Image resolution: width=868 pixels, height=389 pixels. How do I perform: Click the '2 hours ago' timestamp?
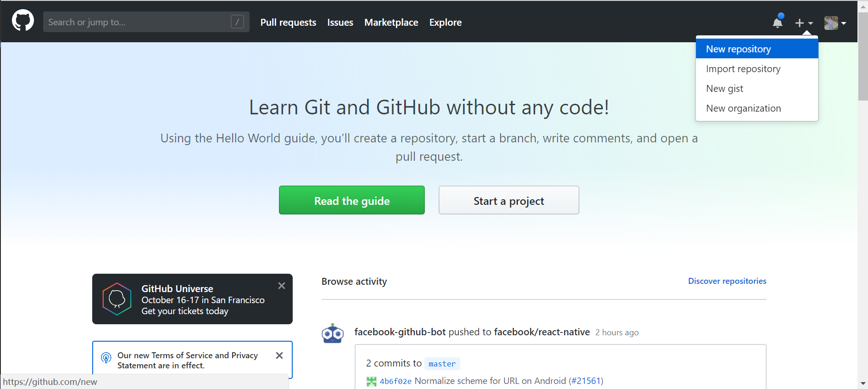click(x=617, y=333)
